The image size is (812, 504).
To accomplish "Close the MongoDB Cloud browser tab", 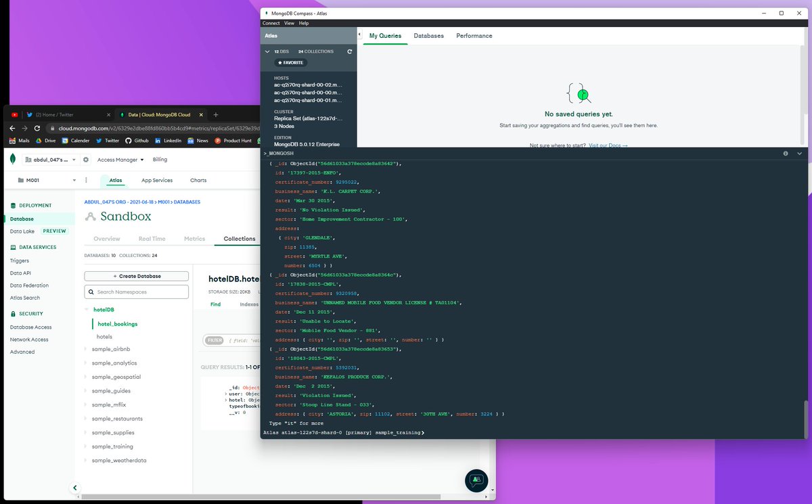I will pos(202,114).
